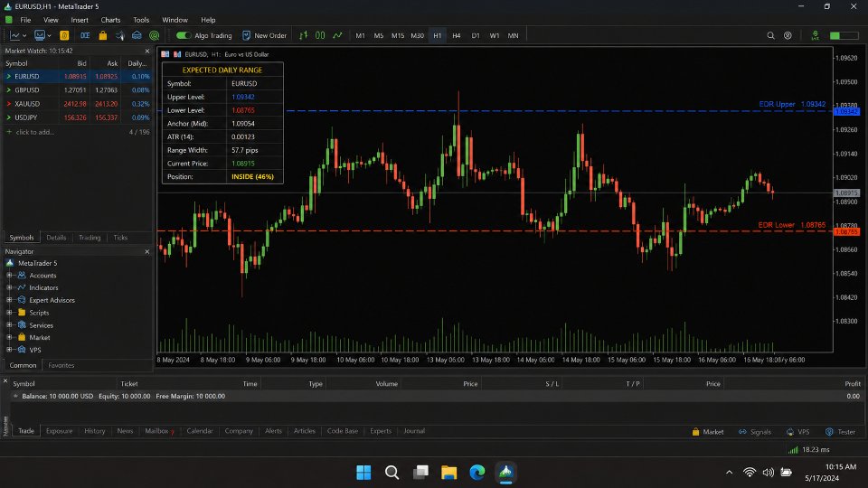The width and height of the screenshot is (868, 488).
Task: Open the History tab in Toolbox
Action: pyautogui.click(x=95, y=430)
